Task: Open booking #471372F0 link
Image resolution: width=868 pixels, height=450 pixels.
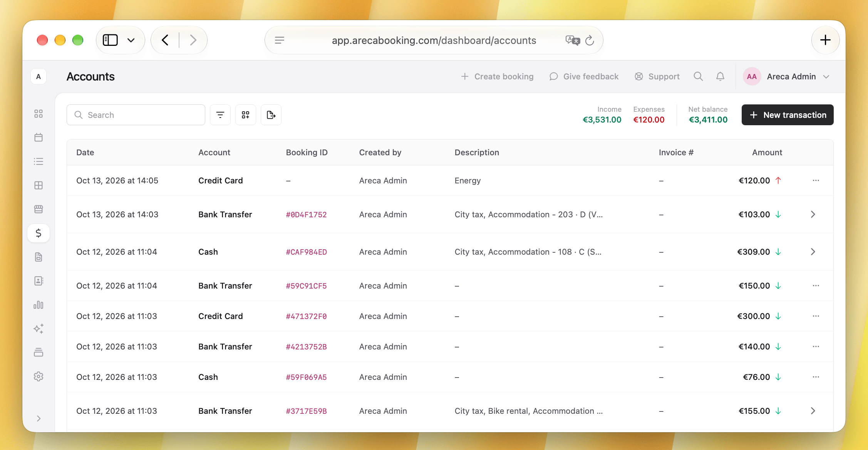Action: [x=306, y=316]
